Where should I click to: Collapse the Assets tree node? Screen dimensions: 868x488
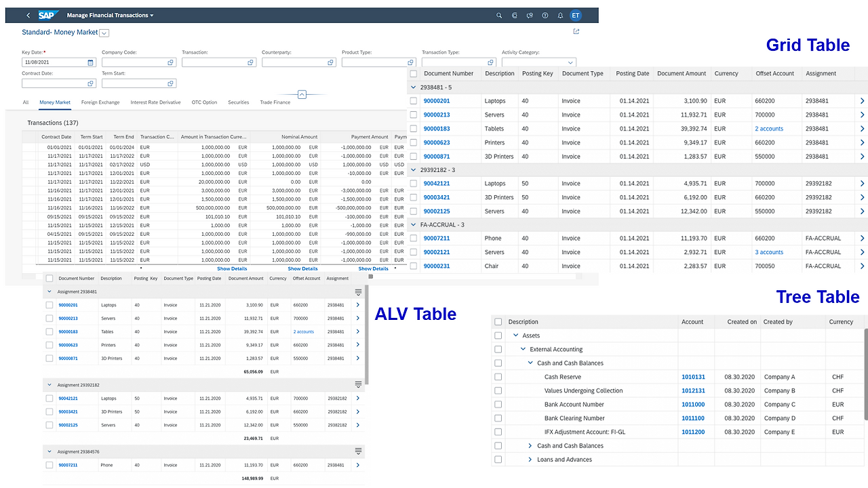pos(516,335)
